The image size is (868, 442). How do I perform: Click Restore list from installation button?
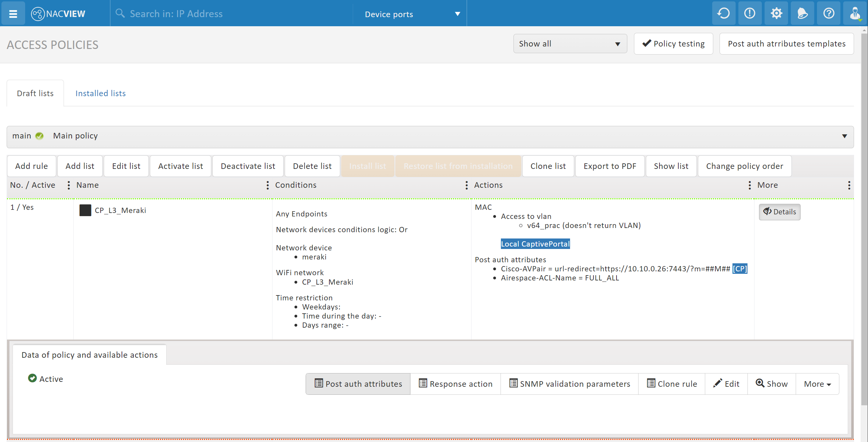coord(458,166)
